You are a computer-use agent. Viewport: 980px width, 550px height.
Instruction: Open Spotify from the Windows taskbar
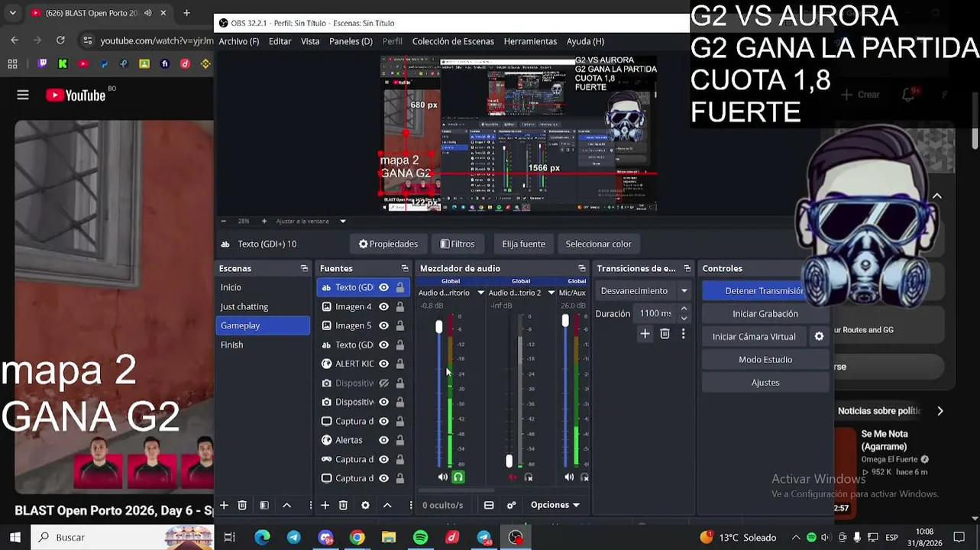click(x=420, y=537)
